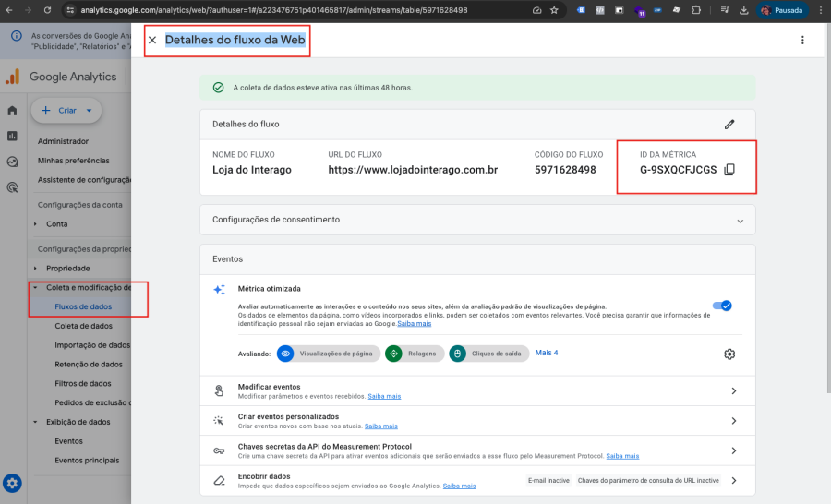Close the Detalhes do fluxo da Web panel
The width and height of the screenshot is (831, 504).
[152, 40]
